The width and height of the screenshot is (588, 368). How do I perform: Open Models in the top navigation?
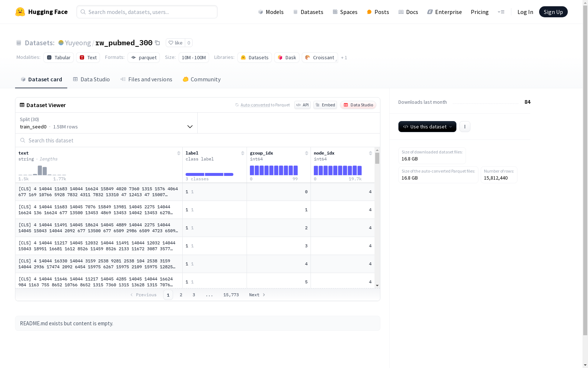[x=271, y=12]
